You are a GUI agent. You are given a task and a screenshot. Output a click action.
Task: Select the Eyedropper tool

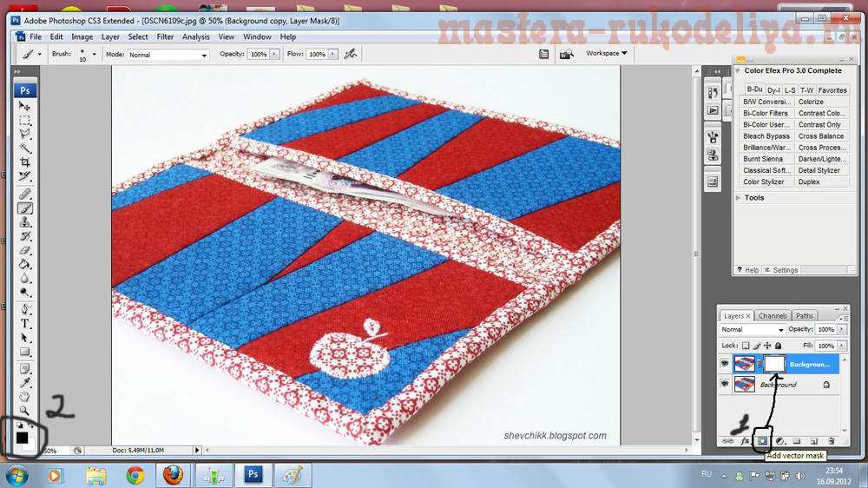tap(24, 383)
